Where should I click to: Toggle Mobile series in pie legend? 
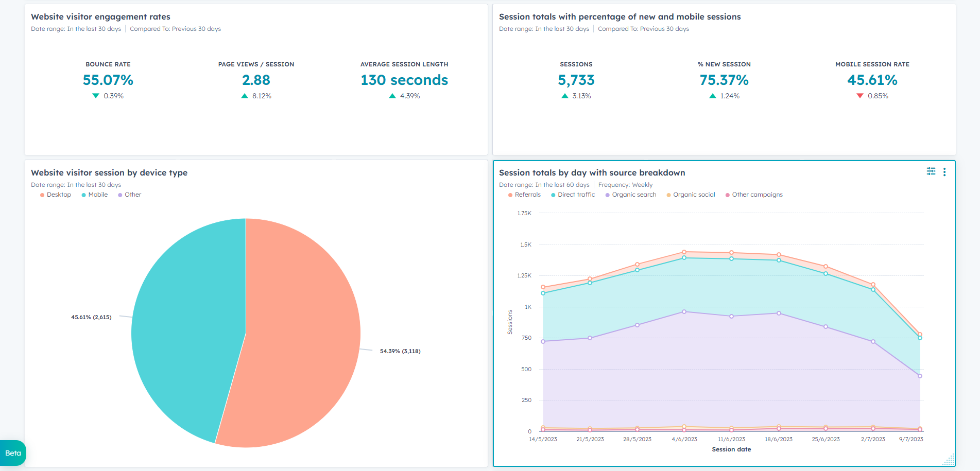(95, 195)
